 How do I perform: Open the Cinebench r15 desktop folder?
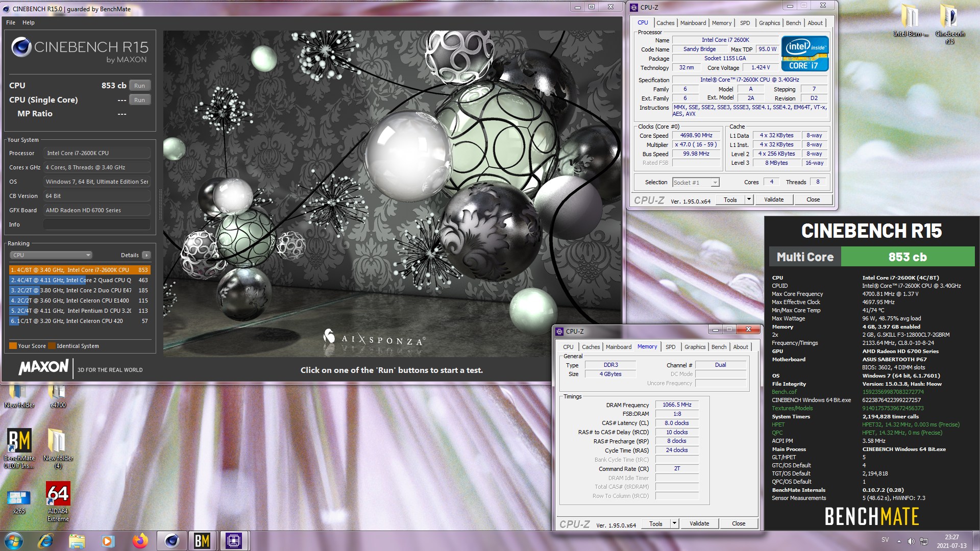tap(949, 23)
